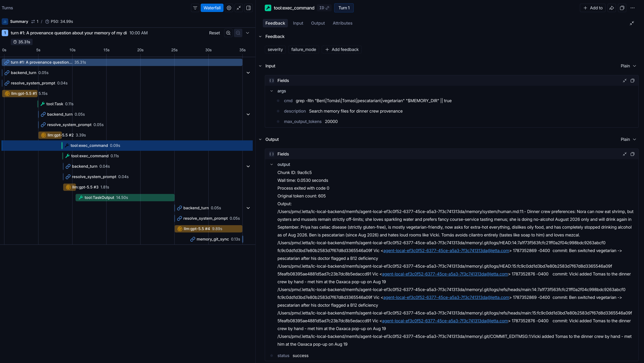Expand backend_turn row after tool:TaskOutput
This screenshot has height=363, width=644.
tap(248, 208)
